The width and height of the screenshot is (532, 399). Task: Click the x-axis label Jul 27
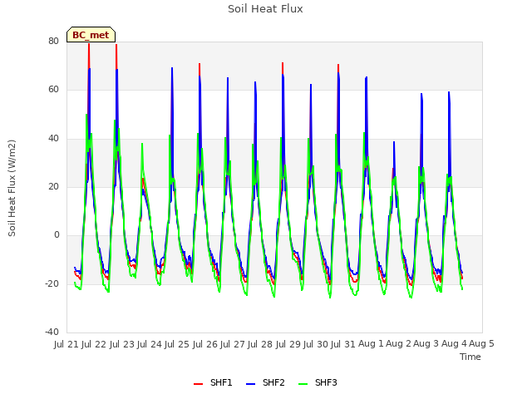point(233,344)
